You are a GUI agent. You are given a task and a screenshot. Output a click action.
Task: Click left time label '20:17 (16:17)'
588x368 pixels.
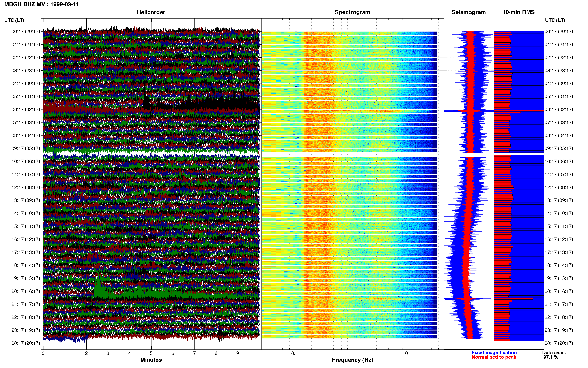pyautogui.click(x=26, y=291)
